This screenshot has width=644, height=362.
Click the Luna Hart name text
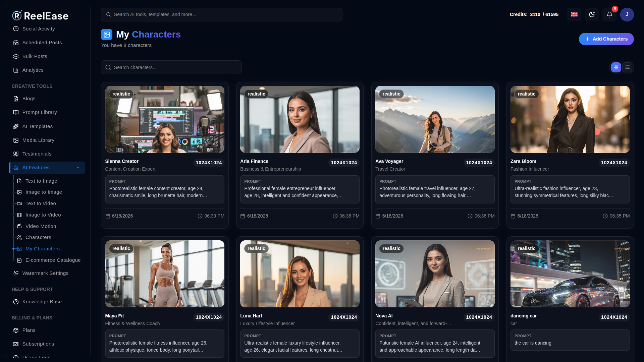251,316
